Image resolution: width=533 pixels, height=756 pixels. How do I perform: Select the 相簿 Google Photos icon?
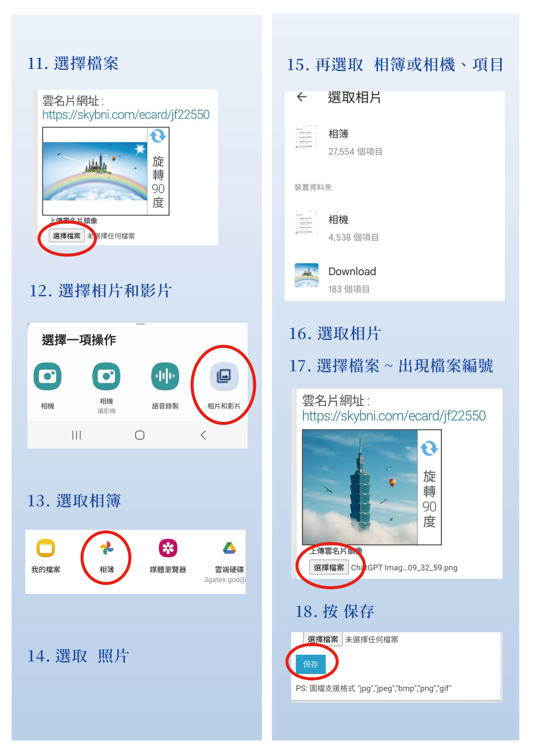point(107,548)
